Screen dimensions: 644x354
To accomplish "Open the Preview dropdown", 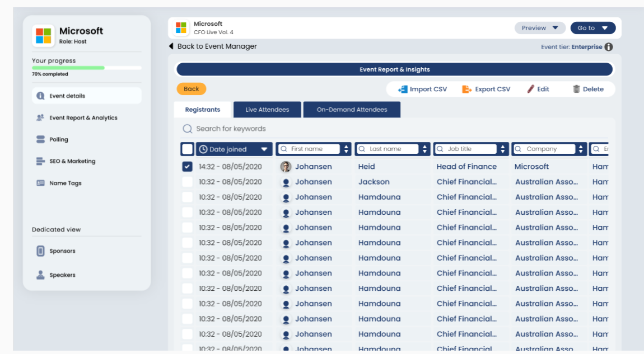I will click(x=539, y=28).
